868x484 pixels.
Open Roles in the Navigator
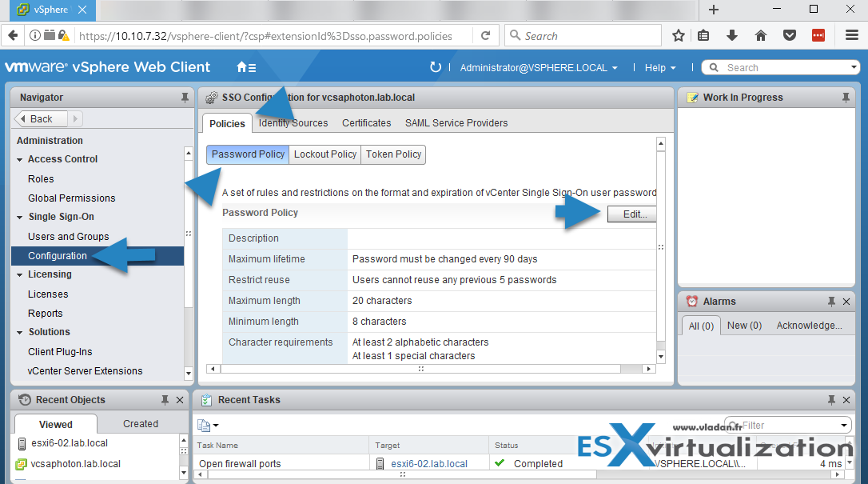[41, 179]
